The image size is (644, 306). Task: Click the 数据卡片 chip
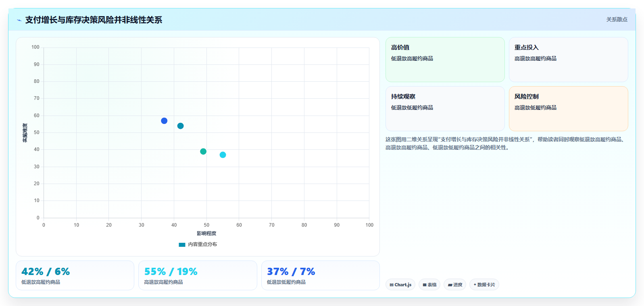pyautogui.click(x=484, y=285)
